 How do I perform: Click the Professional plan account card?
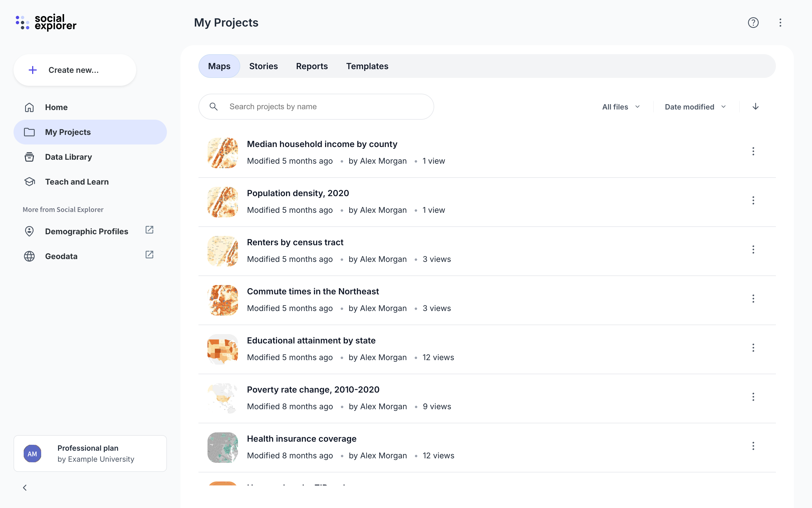[90, 454]
